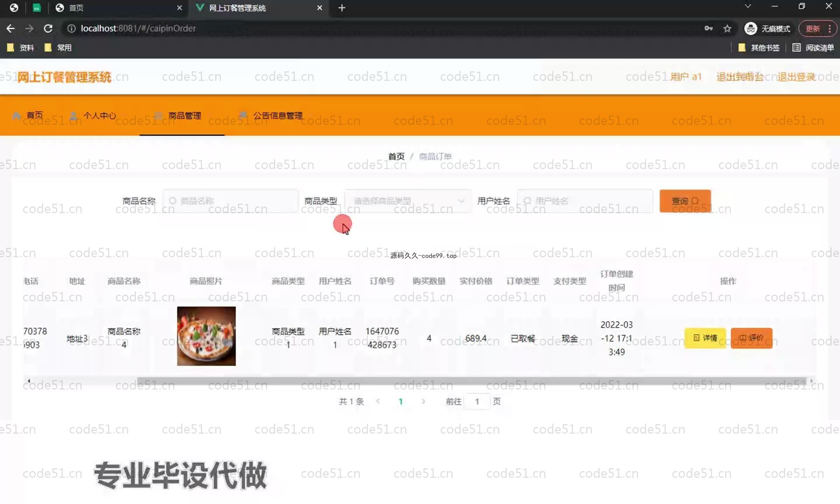Image resolution: width=840 pixels, height=504 pixels.
Task: Click the 现金 payment type cell
Action: click(570, 338)
